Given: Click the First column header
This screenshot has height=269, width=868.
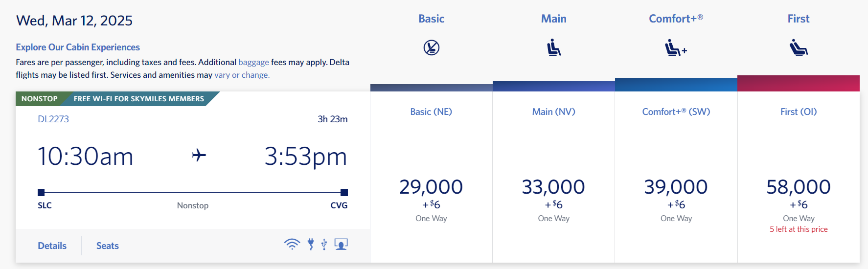Looking at the screenshot, I should pyautogui.click(x=798, y=19).
